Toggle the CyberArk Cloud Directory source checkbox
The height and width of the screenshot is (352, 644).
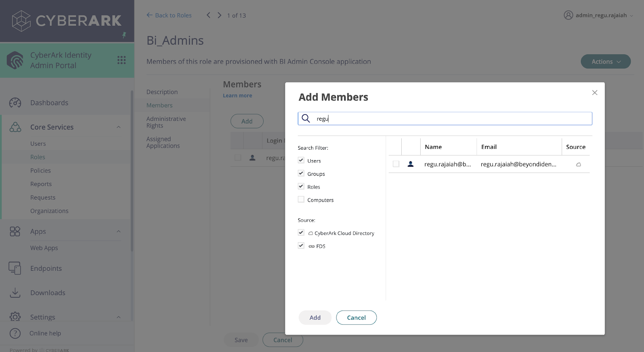pos(301,233)
